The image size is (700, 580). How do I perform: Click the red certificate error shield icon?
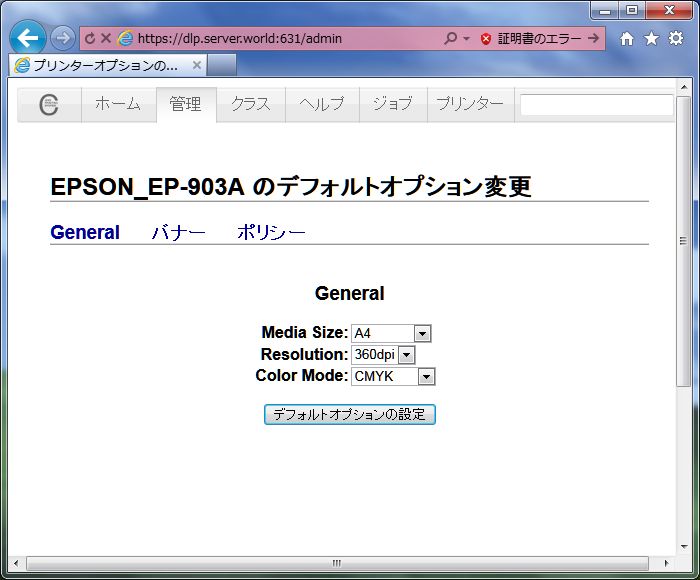(486, 39)
